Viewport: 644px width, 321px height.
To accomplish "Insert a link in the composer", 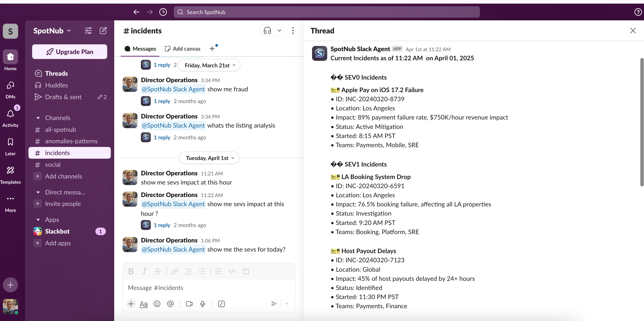I will (x=175, y=271).
